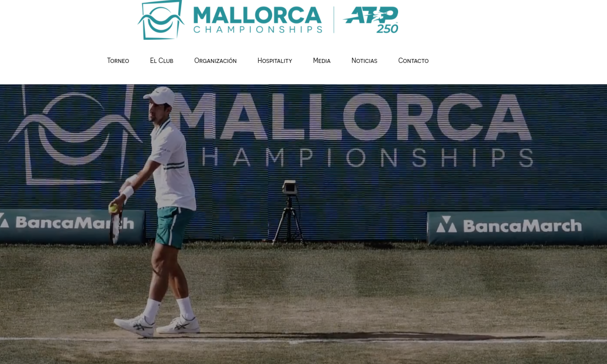Open the Media menu item
The image size is (607, 364).
(322, 61)
